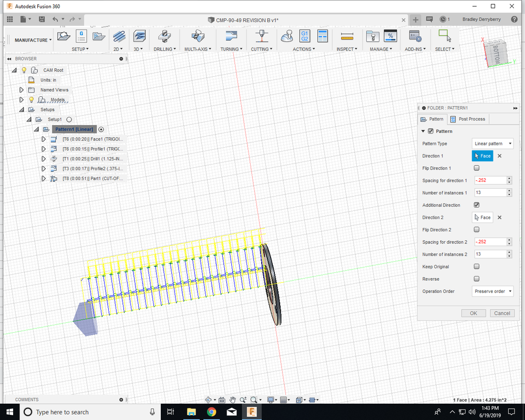The image size is (525, 420).
Task: Open Scripts and Add-Ins icon
Action: (415, 36)
